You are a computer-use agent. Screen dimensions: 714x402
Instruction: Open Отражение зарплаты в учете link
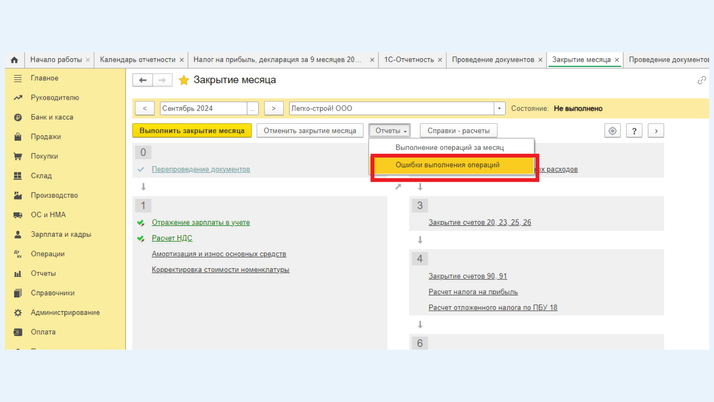(x=201, y=223)
